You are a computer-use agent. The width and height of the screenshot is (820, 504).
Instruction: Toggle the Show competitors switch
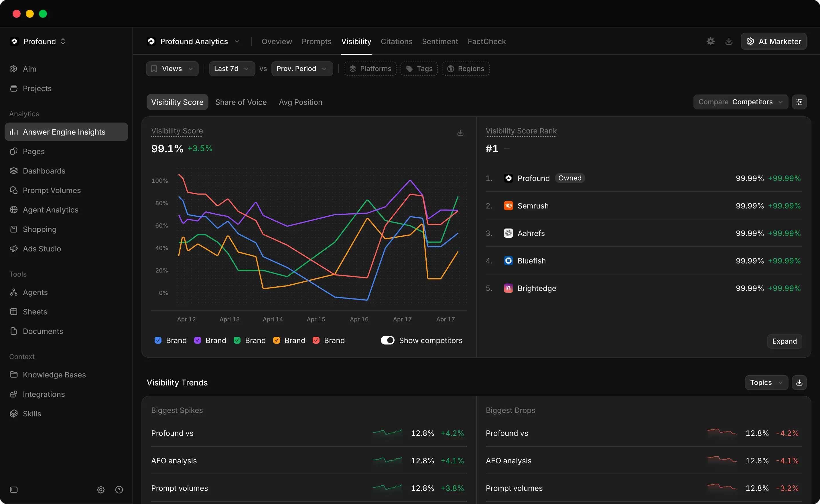point(387,340)
